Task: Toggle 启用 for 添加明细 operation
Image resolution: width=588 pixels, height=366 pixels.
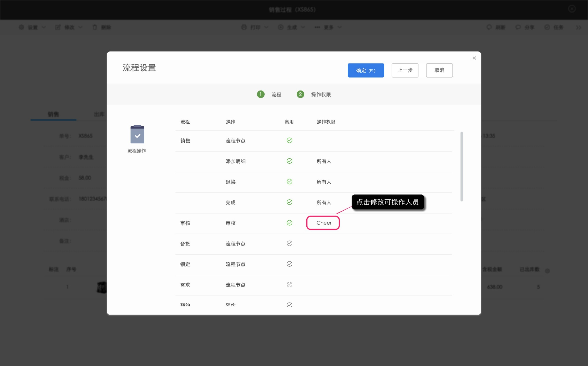Action: coord(290,161)
